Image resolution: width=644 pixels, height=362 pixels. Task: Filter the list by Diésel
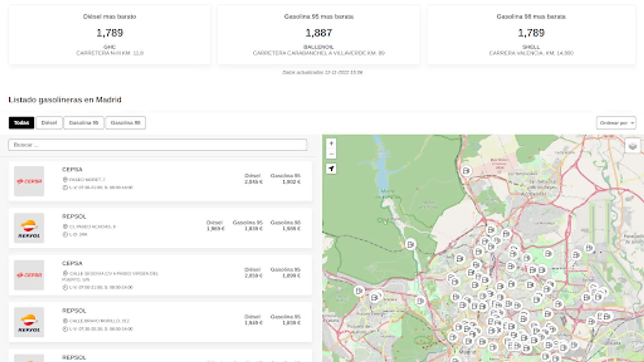coord(49,123)
